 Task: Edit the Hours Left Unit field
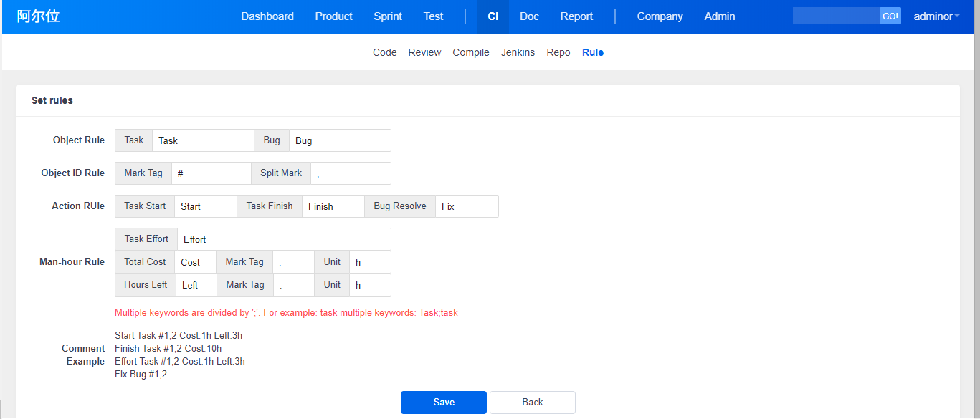point(371,285)
